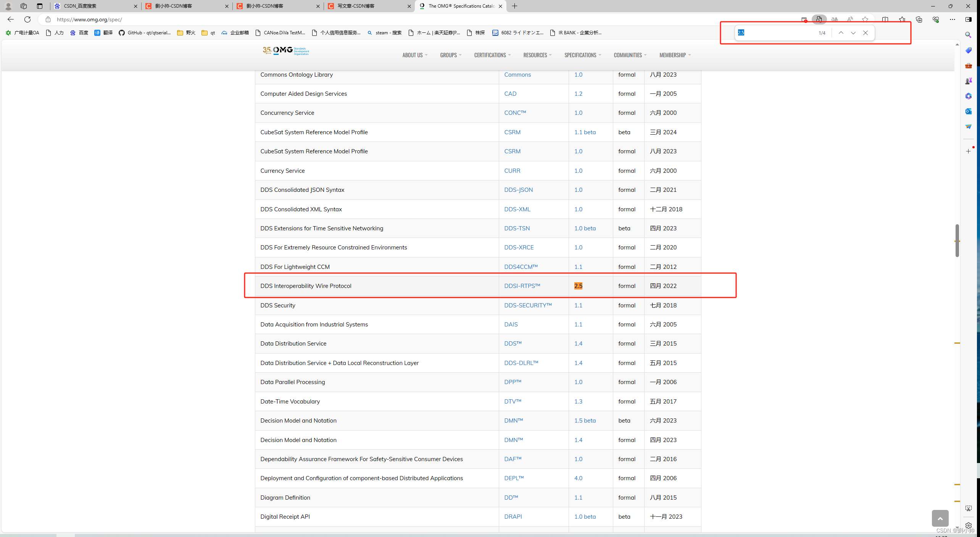Open the GitHub qt/qtserial bookmark
The height and width of the screenshot is (537, 980).
point(145,33)
